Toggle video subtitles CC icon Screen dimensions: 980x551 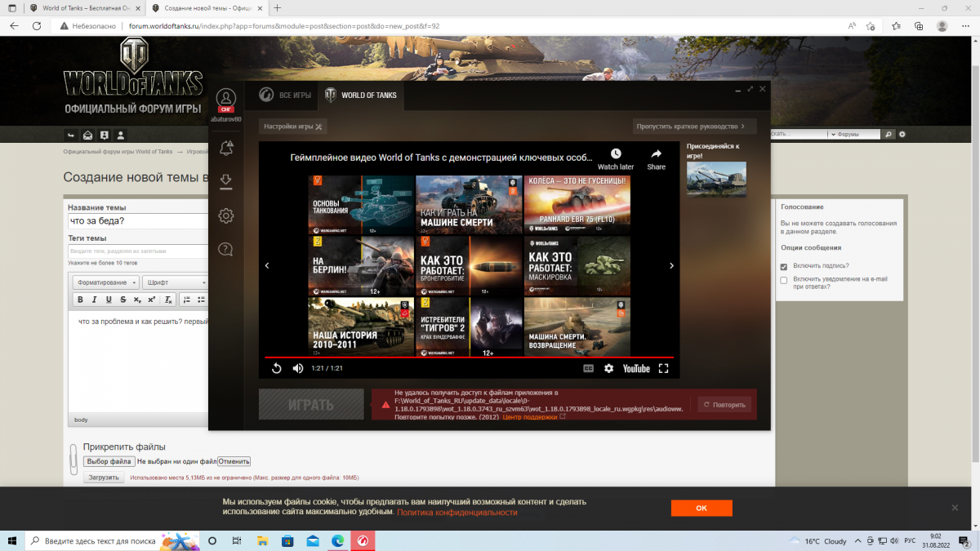click(x=587, y=369)
